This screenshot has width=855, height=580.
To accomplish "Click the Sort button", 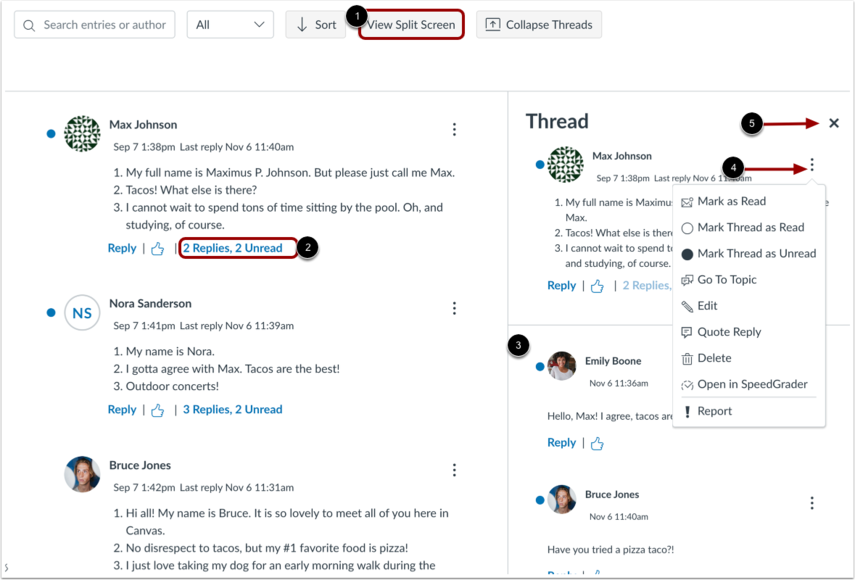I will [315, 25].
